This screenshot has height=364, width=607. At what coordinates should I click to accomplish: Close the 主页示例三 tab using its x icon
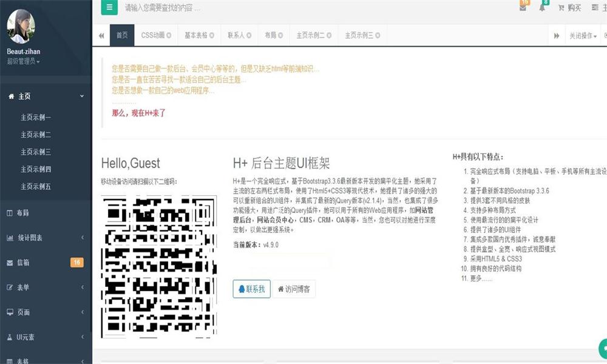[378, 35]
